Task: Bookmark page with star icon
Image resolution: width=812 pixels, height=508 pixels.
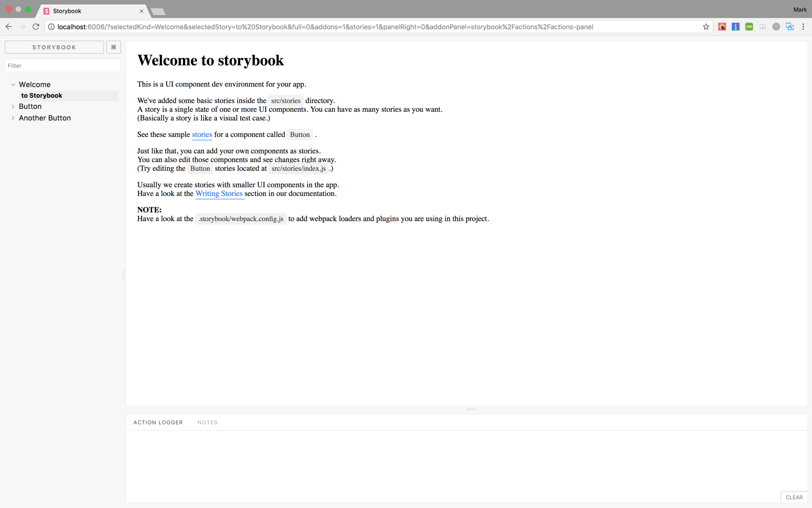Action: click(706, 27)
